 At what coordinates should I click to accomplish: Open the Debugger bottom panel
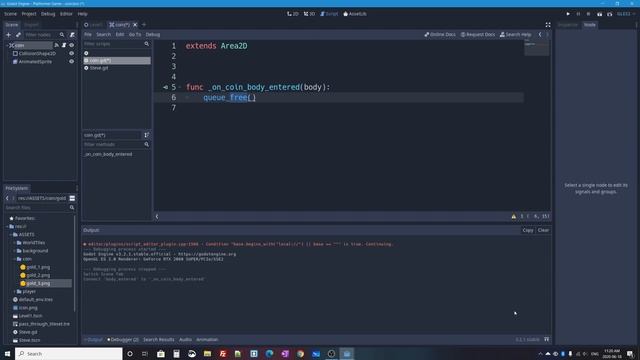tap(123, 340)
